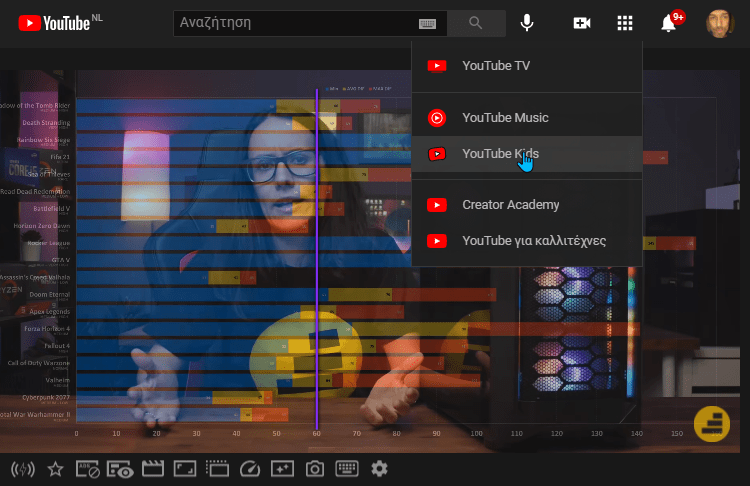This screenshot has width=750, height=486.
Task: Click the YouTube TV red logo icon
Action: (x=437, y=66)
